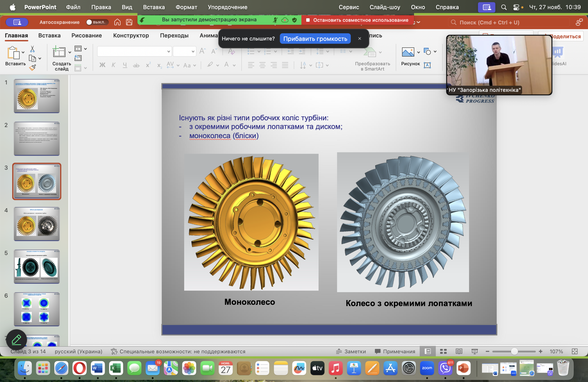Switch to slide sorter grid view
This screenshot has height=382, width=588.
[x=443, y=351]
